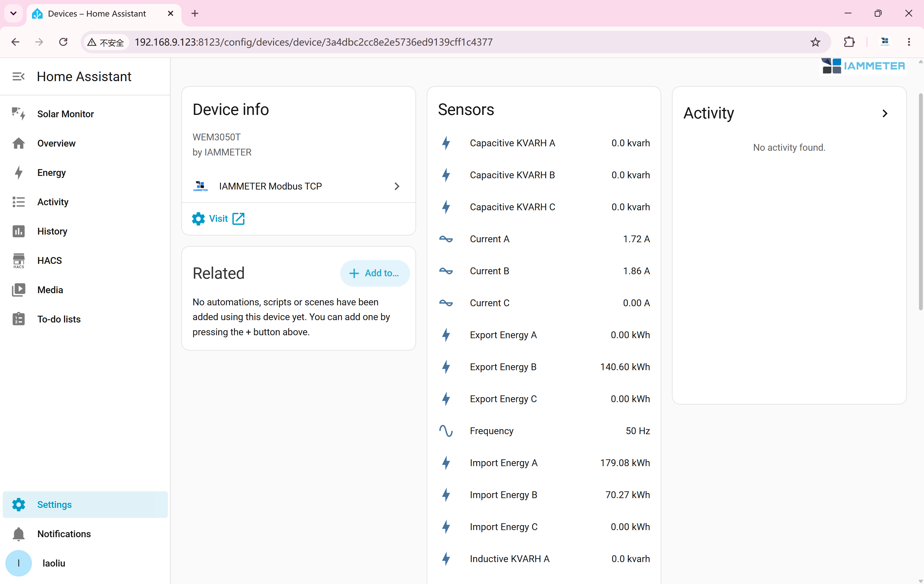Viewport: 924px width, 584px height.
Task: Expand the Activity card chevron arrow
Action: click(x=885, y=114)
